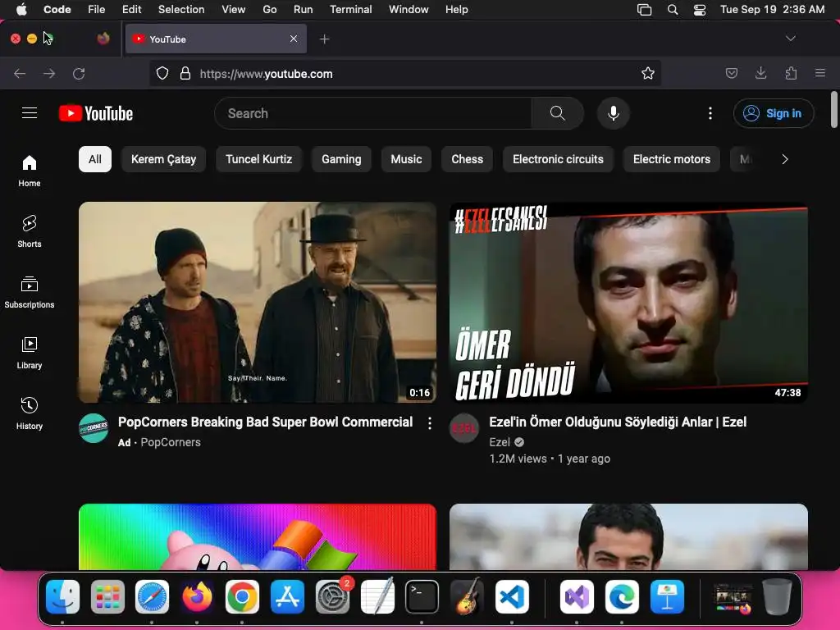Go back with browser back arrow
This screenshot has width=840, height=630.
click(x=20, y=73)
